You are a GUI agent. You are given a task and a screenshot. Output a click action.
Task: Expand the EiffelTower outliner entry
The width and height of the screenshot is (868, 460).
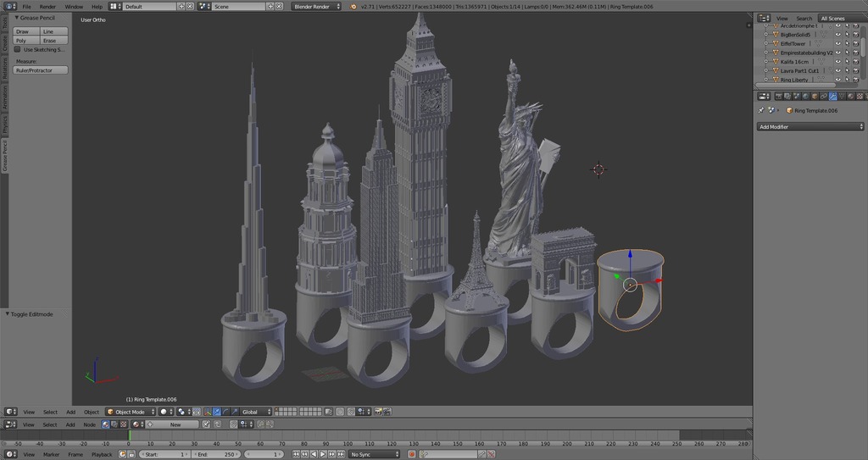click(x=766, y=43)
